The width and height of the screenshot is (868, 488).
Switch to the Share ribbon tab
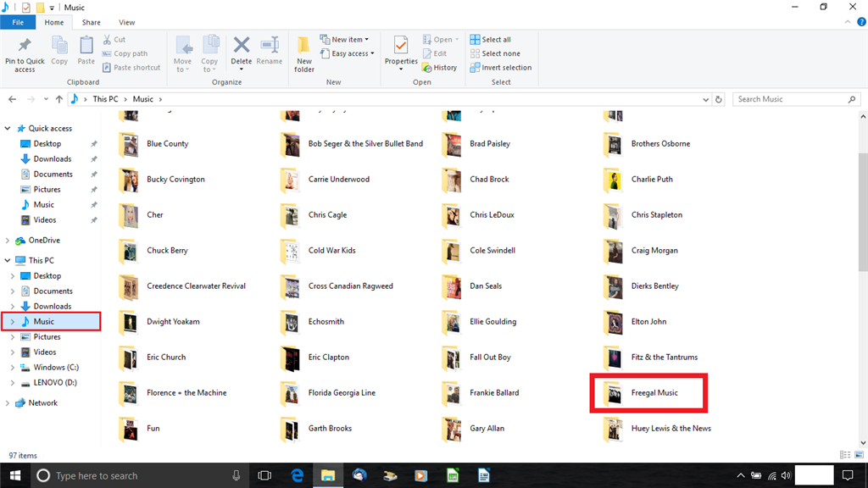click(92, 22)
